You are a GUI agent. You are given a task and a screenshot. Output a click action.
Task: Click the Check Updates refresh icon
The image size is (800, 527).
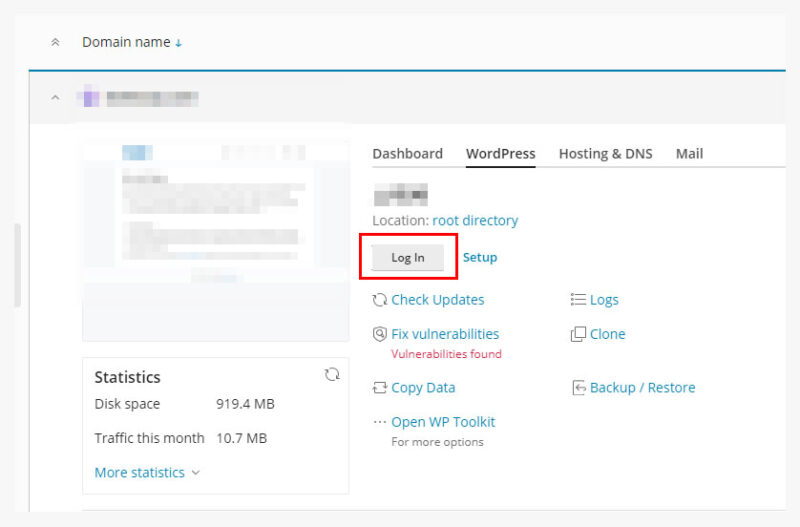[379, 300]
